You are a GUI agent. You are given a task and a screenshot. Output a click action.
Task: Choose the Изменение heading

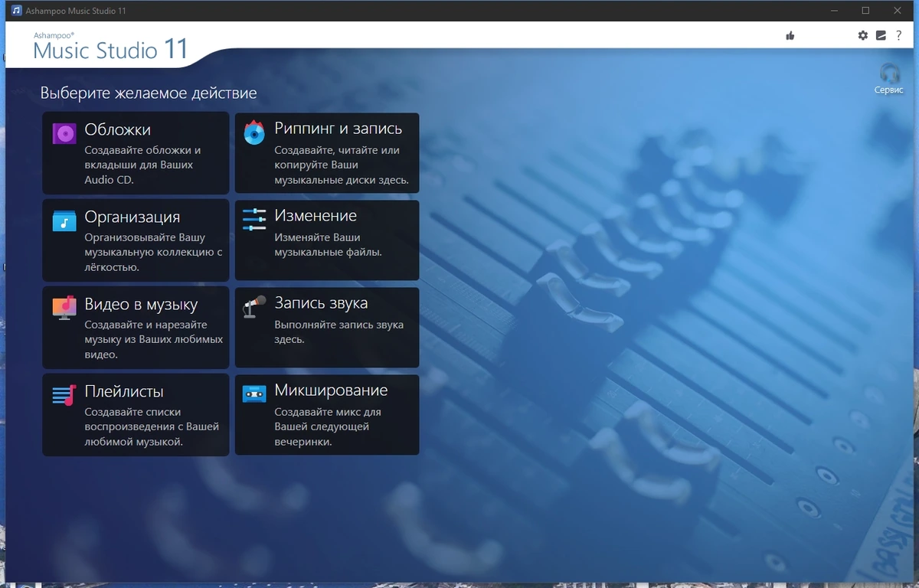coord(316,216)
